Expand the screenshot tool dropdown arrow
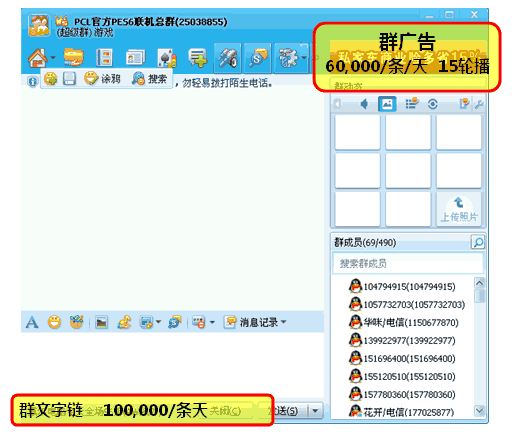Viewport: 514px width, 446px height. tap(158, 322)
